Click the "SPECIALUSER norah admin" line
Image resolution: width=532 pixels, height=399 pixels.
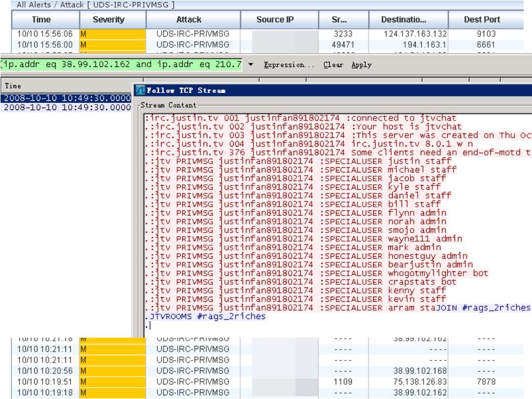[295, 221]
